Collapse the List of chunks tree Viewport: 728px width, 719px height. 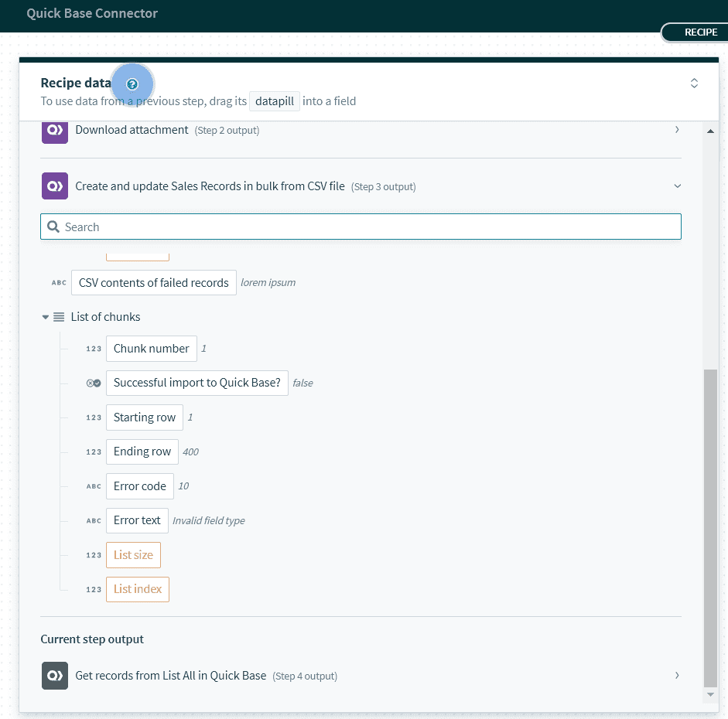(x=46, y=317)
